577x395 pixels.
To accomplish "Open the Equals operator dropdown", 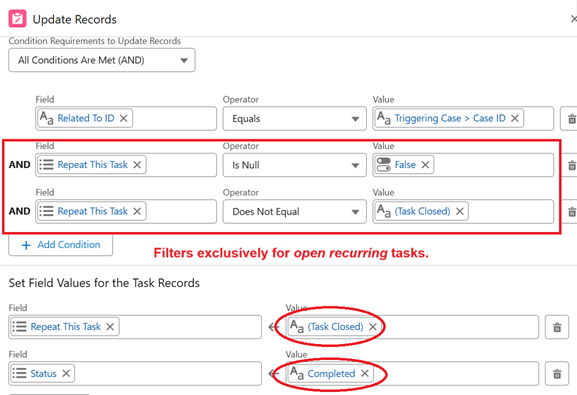I will tap(294, 119).
